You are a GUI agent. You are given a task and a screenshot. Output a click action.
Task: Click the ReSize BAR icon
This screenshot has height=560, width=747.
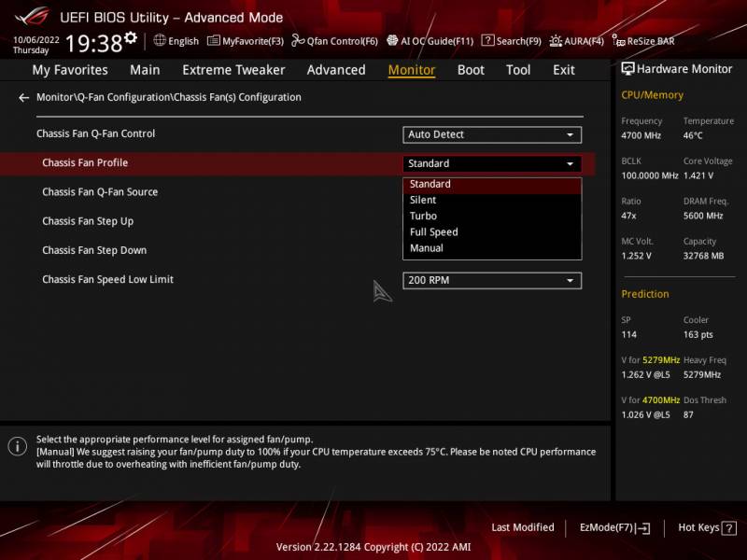[618, 41]
